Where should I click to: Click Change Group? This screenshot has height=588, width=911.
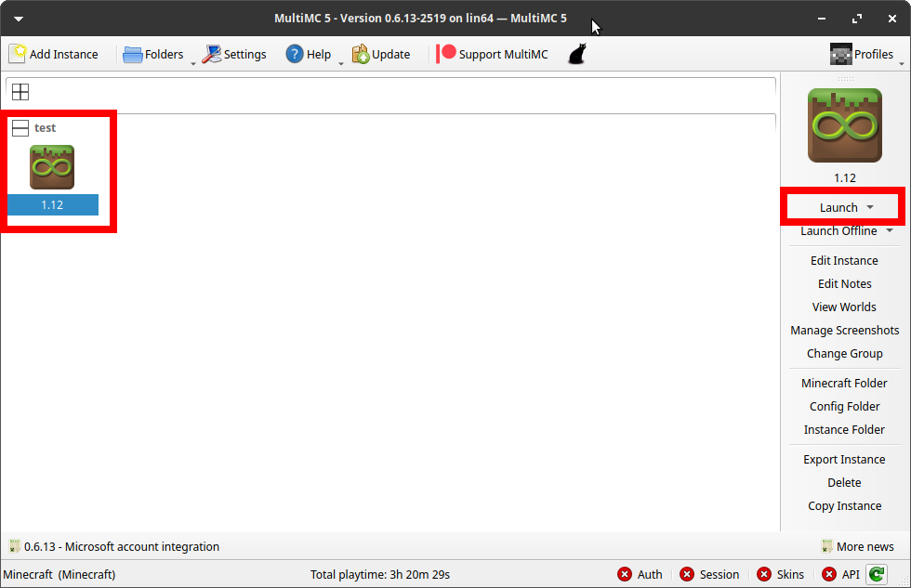tap(844, 353)
